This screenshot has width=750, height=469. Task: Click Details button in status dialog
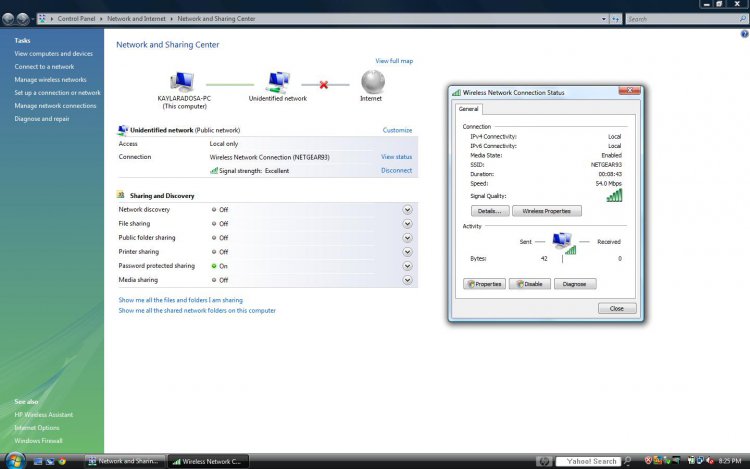pos(489,211)
